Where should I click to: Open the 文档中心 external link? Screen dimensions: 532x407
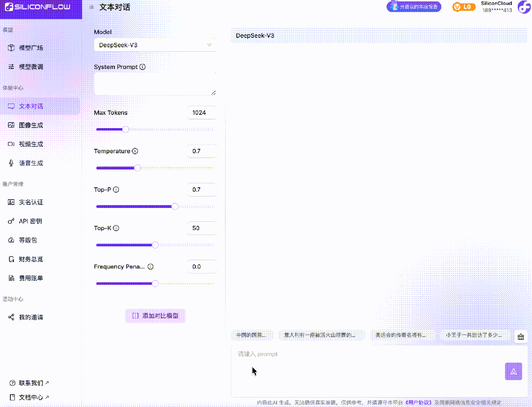(x=34, y=397)
